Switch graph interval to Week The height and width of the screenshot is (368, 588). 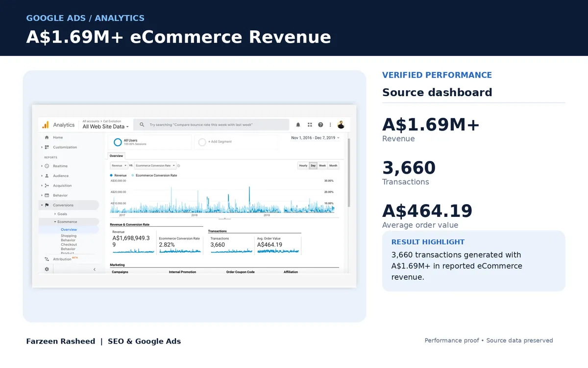pos(322,165)
